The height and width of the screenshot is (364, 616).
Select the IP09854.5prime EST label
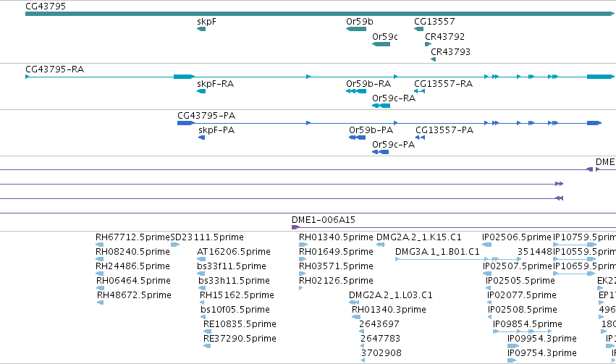(x=528, y=324)
